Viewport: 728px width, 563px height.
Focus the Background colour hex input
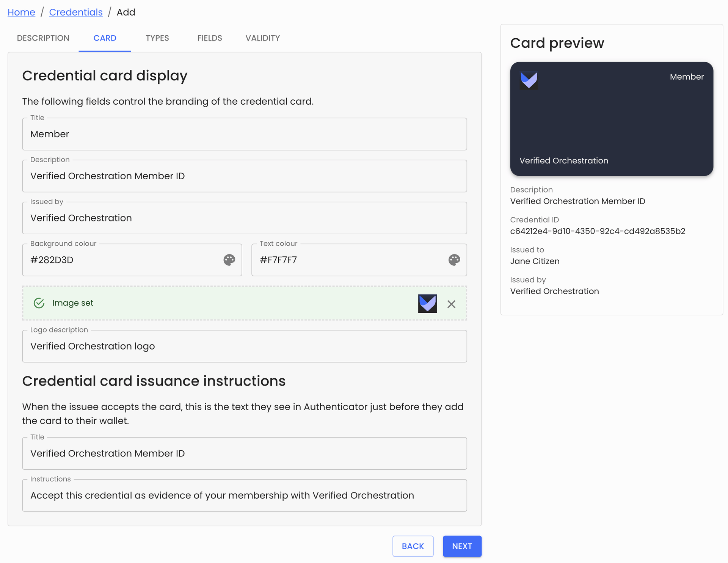(121, 260)
